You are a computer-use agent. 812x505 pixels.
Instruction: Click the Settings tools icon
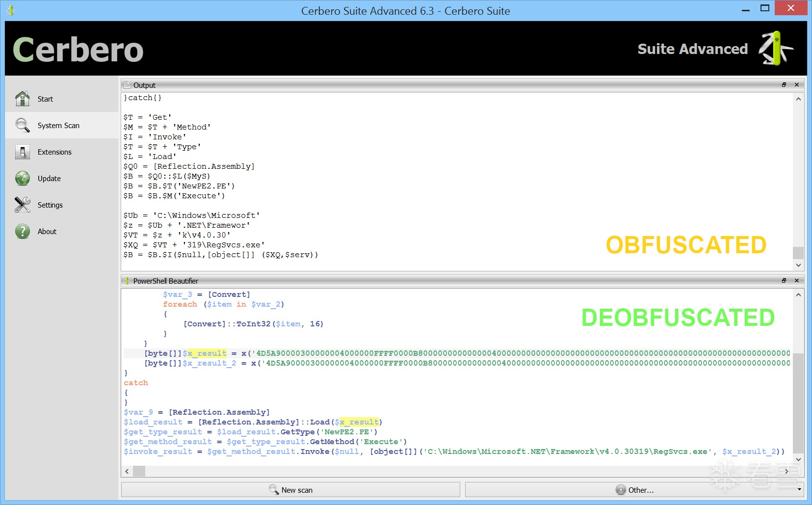[23, 205]
